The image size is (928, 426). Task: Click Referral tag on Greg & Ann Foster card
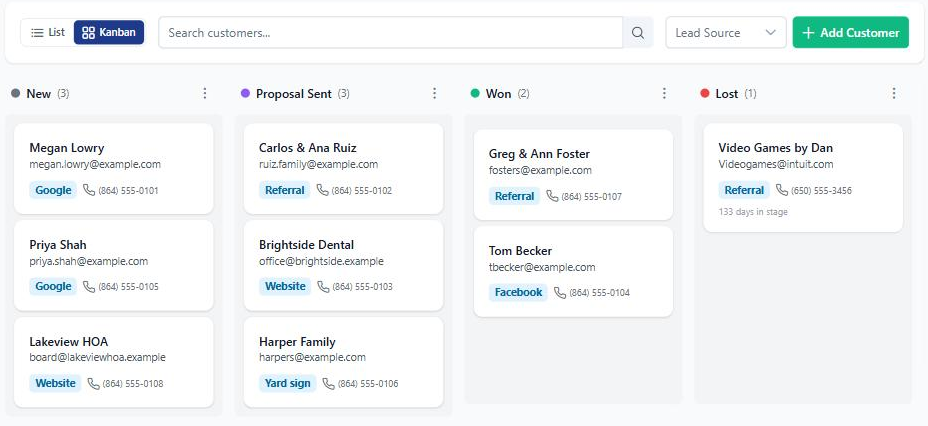pyautogui.click(x=514, y=196)
